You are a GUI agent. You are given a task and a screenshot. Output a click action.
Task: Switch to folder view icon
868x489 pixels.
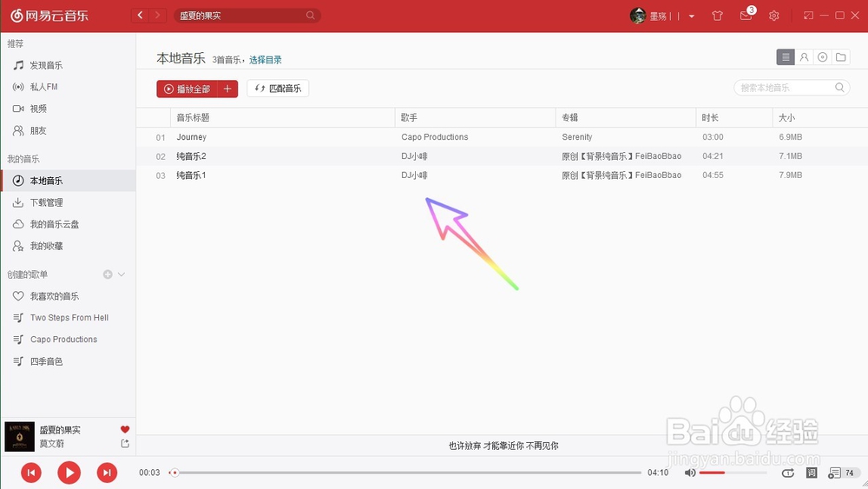pyautogui.click(x=841, y=57)
